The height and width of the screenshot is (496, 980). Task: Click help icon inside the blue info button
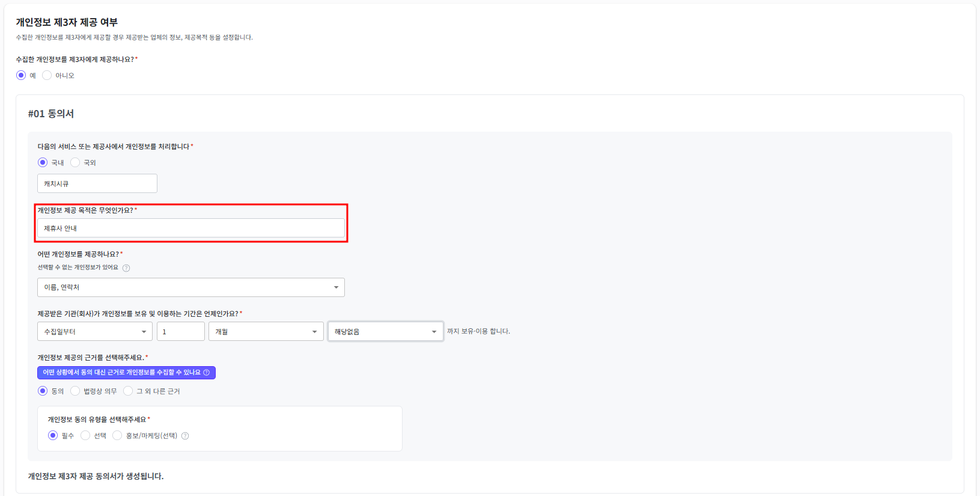click(207, 373)
